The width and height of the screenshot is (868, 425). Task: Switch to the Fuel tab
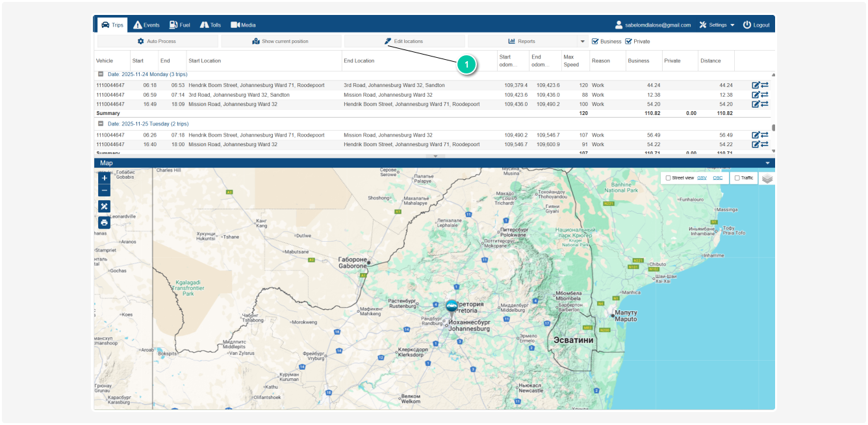(179, 25)
